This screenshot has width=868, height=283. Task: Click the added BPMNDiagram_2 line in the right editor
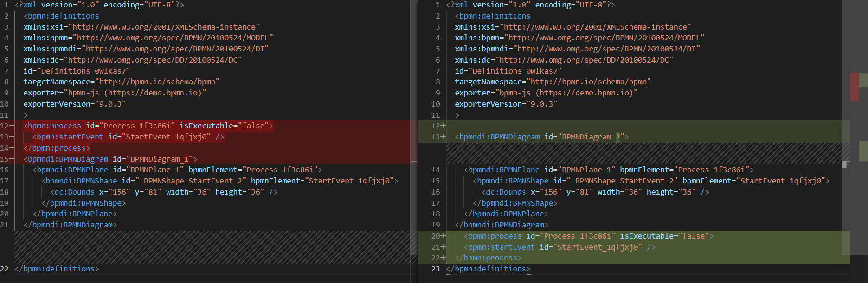(542, 137)
